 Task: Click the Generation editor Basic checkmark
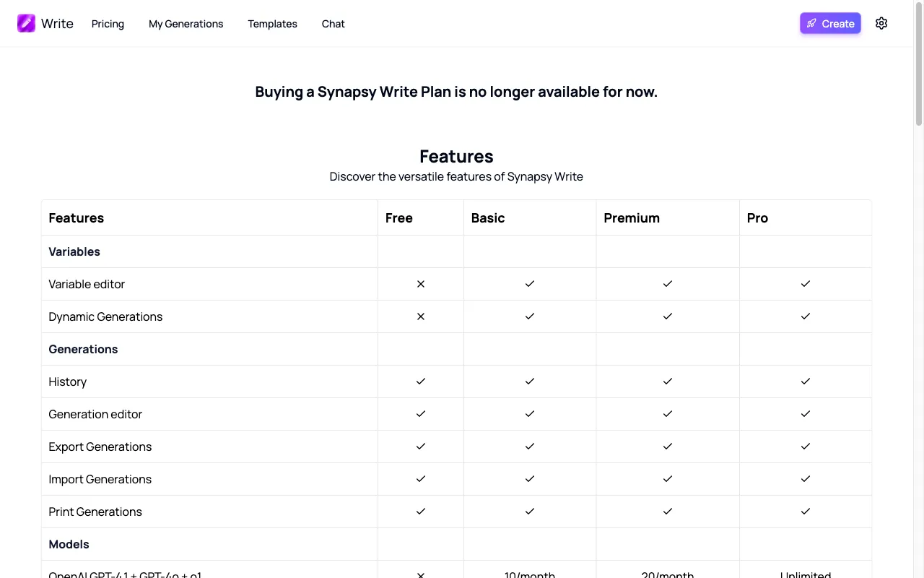point(530,414)
